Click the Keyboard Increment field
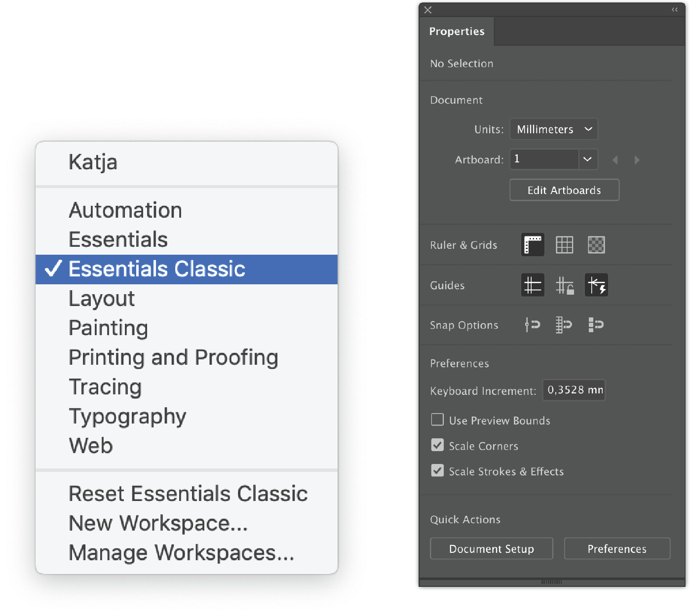The width and height of the screenshot is (691, 616). pos(574,390)
